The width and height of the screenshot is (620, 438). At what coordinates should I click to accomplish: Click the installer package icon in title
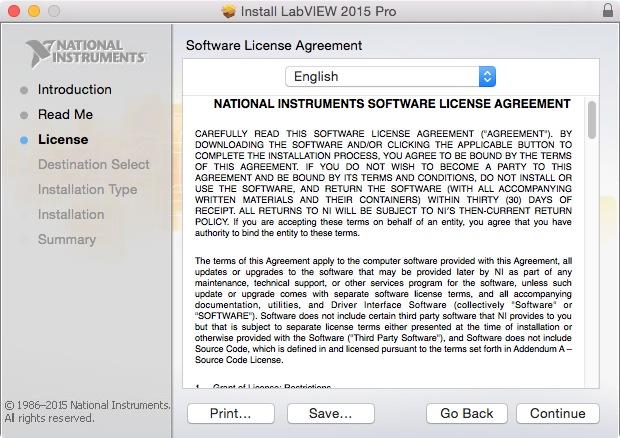[229, 11]
